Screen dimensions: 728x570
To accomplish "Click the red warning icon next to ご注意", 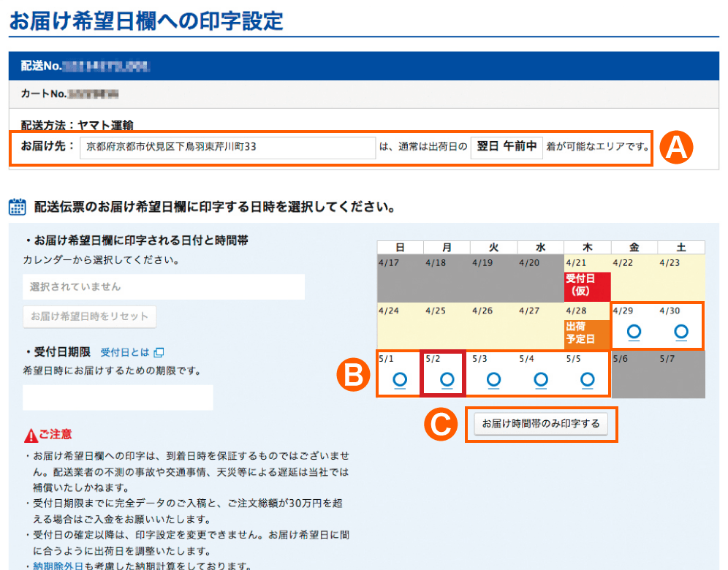I will coord(31,436).
